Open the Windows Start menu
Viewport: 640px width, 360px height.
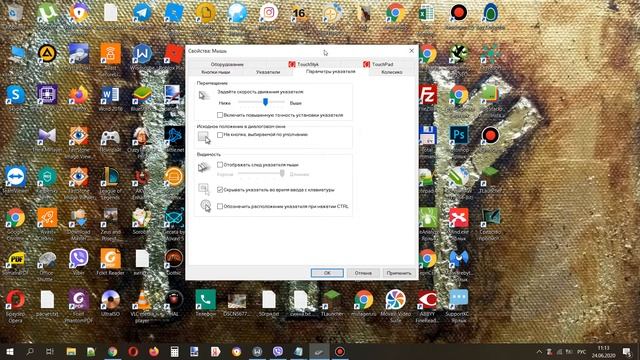(x=10, y=352)
